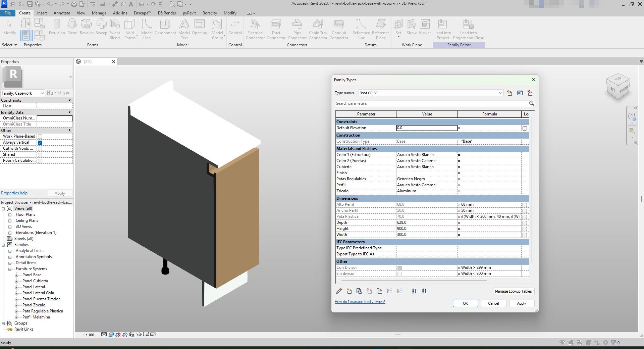This screenshot has width=644, height=349.
Task: Sort parameters in descending order
Action: [x=424, y=291]
